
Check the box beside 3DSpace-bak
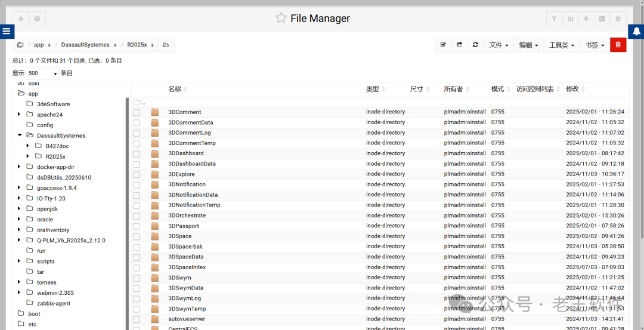(137, 246)
